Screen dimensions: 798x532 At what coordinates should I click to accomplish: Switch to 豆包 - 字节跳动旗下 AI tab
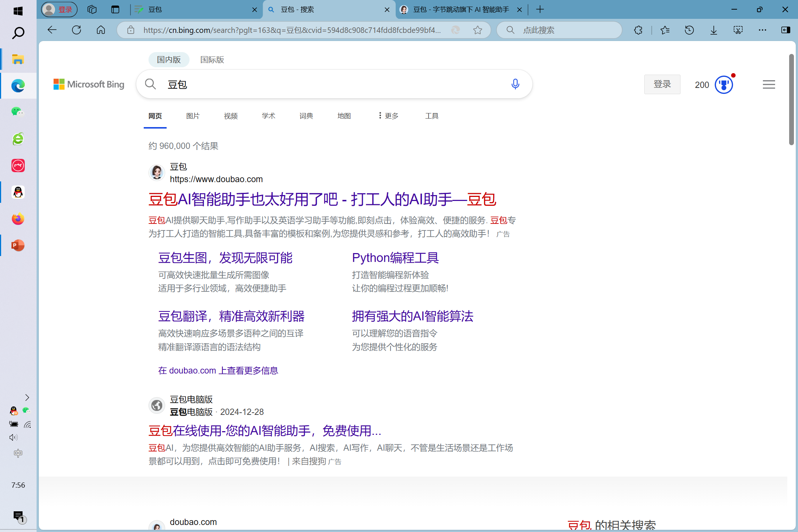click(461, 10)
